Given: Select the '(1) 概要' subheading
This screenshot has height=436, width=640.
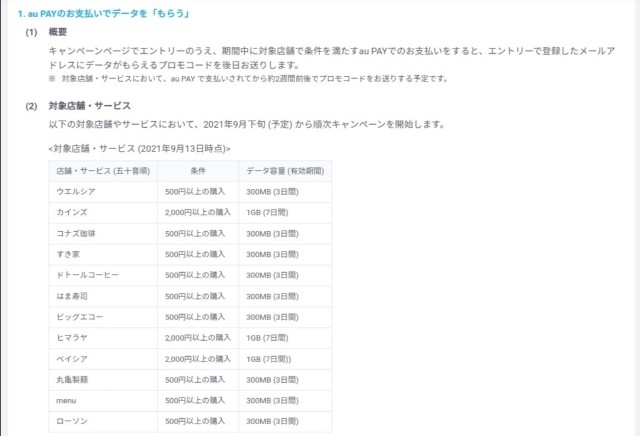Looking at the screenshot, I should (46, 32).
